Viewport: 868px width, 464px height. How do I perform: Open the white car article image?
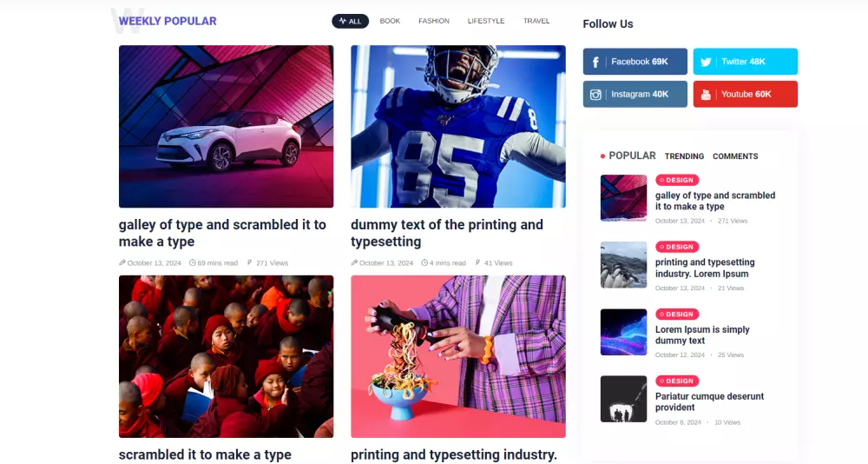226,126
